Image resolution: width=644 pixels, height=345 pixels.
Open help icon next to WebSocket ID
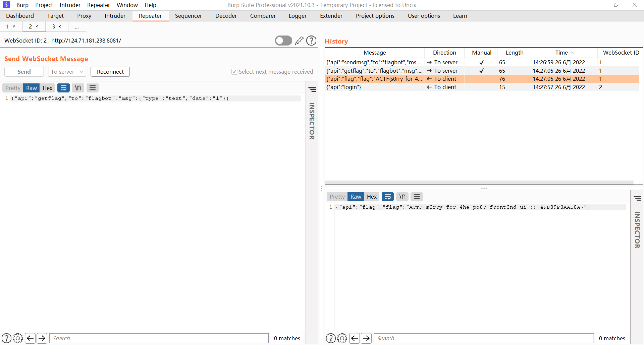click(x=312, y=41)
